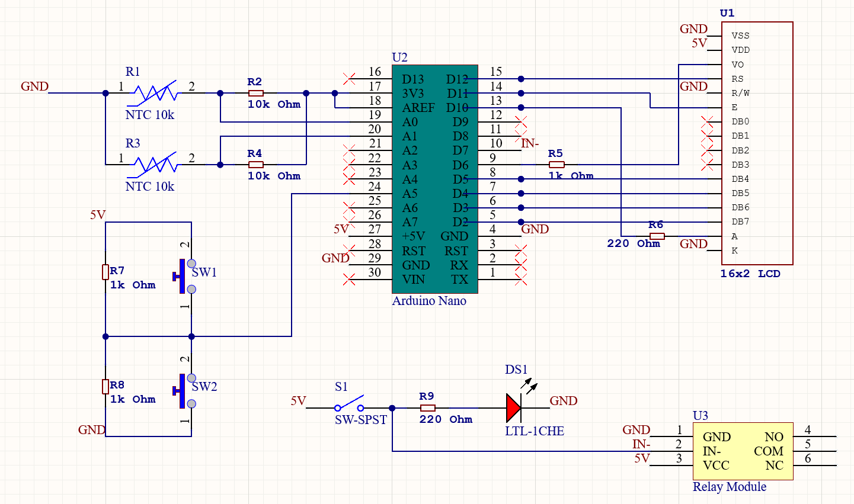Viewport: 854px width, 504px height.
Task: Click the IN- net label beside D7
Action: 530,143
